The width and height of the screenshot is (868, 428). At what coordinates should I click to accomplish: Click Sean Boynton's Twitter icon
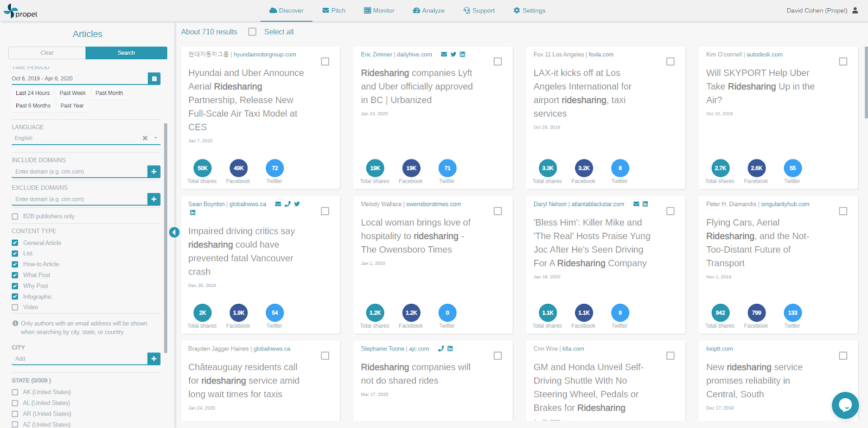(x=297, y=204)
